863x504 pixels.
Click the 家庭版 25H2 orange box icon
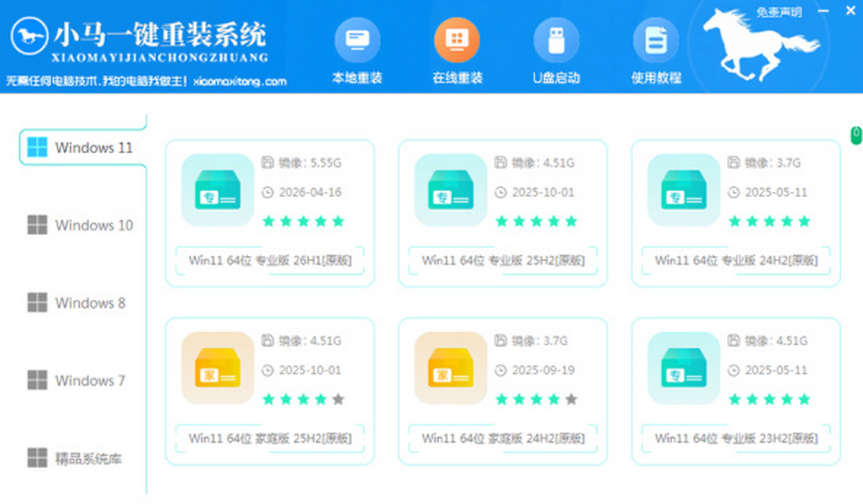coord(218,368)
